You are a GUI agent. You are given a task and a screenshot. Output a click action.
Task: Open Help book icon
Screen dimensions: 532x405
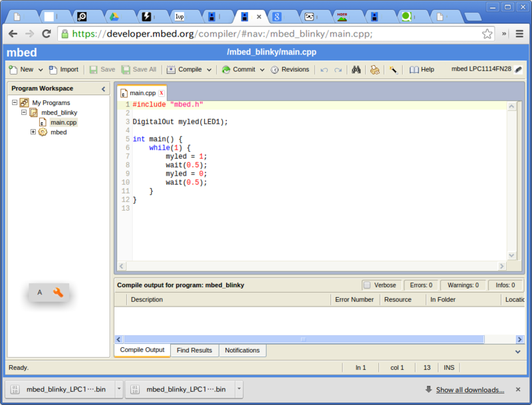coord(414,70)
